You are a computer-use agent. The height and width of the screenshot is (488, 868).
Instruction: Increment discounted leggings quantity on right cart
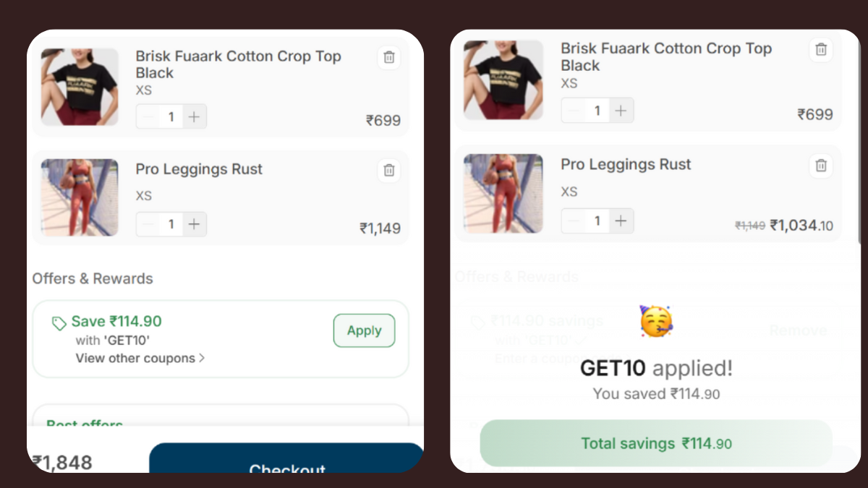[x=621, y=221]
